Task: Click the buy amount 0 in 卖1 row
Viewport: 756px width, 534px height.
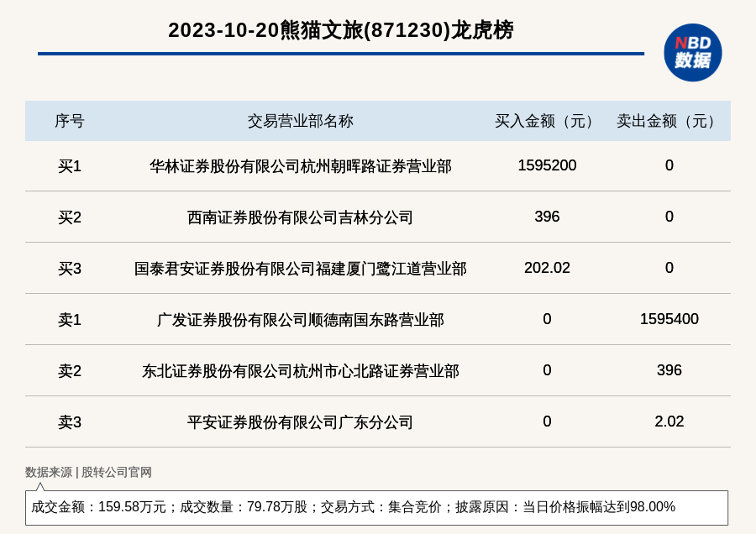Action: click(547, 318)
